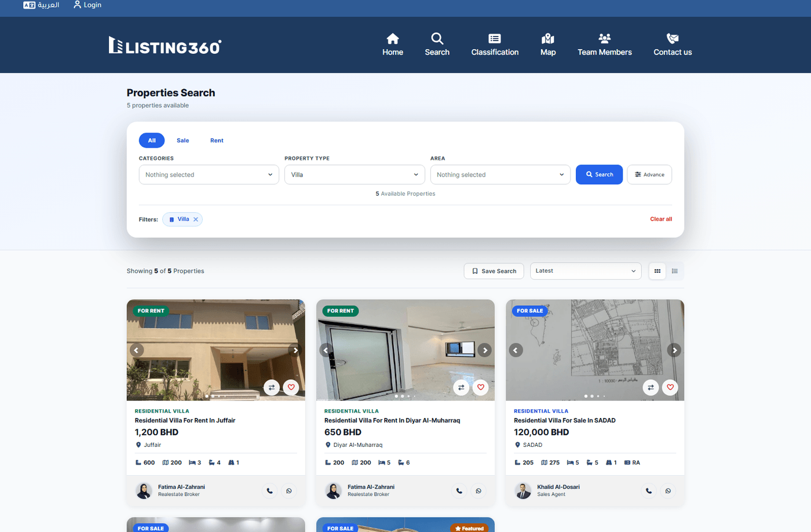The image size is (811, 532).
Task: Compare the Diyar Al-Muharraq villa
Action: point(461,387)
